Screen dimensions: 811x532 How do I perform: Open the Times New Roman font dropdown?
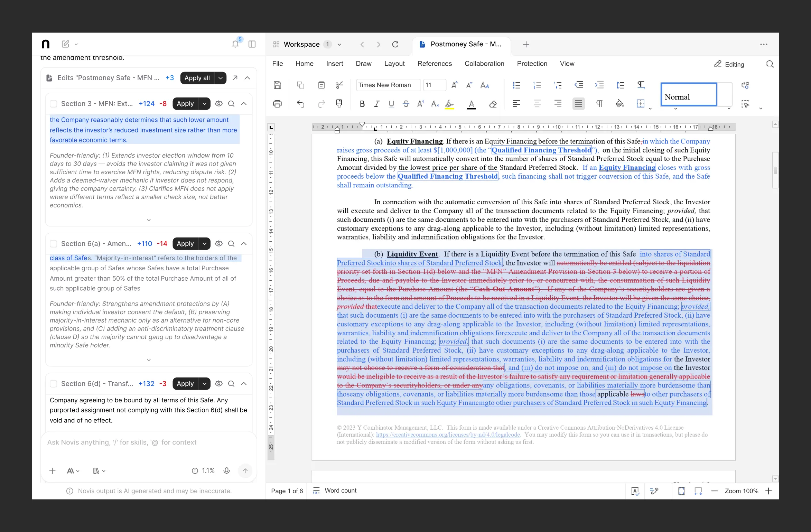388,85
